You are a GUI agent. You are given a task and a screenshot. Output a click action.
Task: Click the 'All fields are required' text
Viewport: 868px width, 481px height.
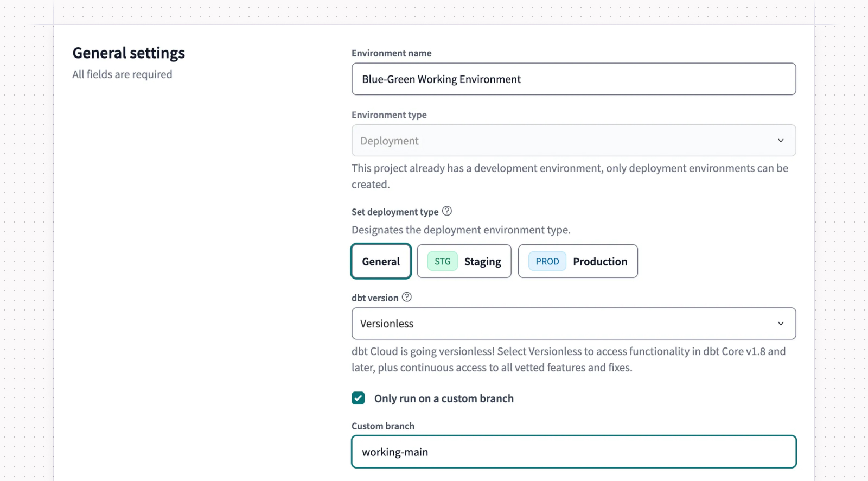point(122,74)
